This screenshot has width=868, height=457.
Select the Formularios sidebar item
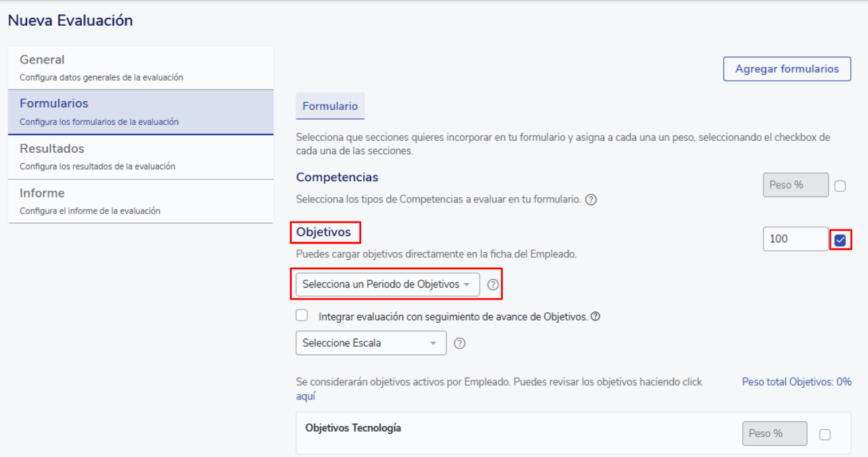pyautogui.click(x=140, y=112)
